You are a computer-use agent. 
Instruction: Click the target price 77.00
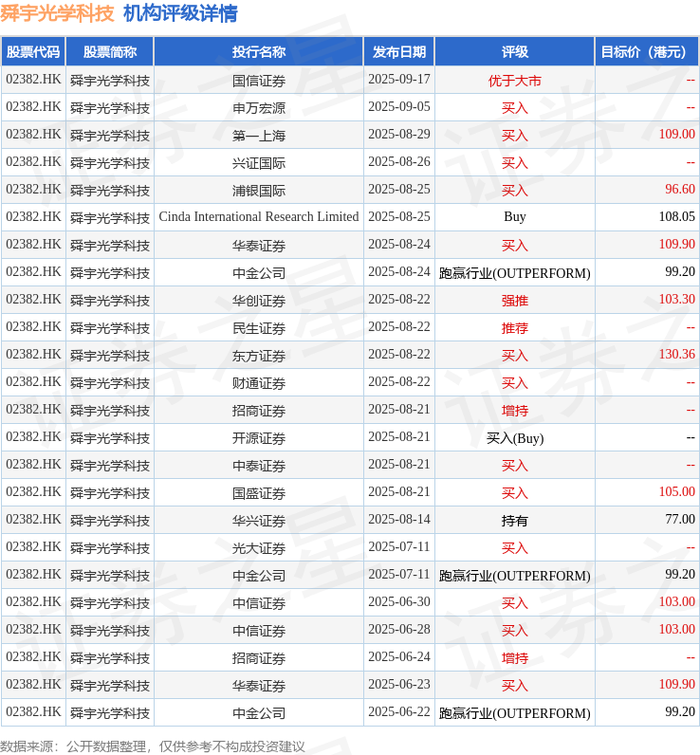(680, 519)
